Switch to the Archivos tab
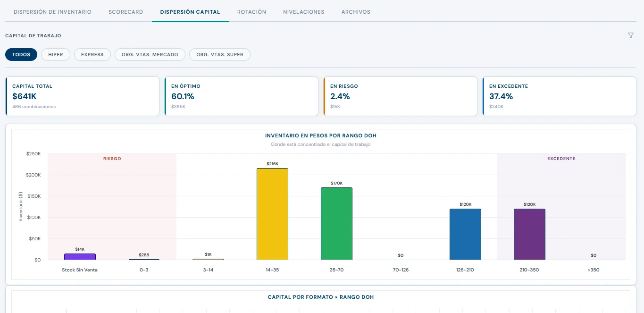The height and width of the screenshot is (313, 644). (356, 12)
